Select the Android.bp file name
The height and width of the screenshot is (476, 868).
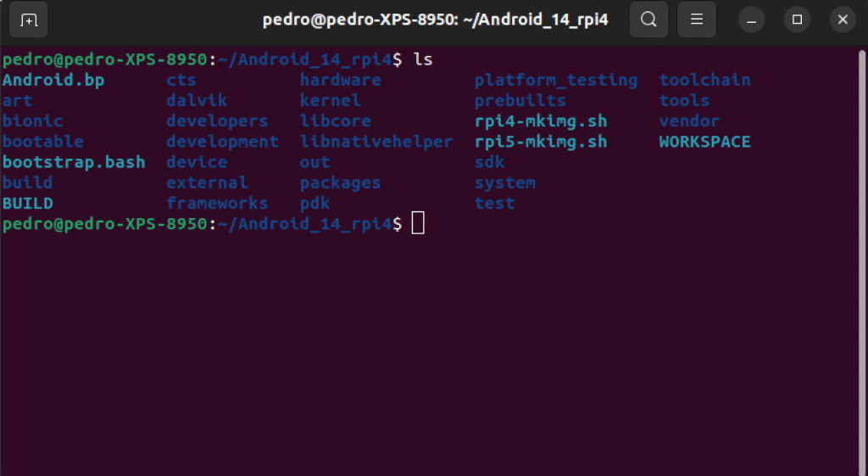tap(53, 80)
